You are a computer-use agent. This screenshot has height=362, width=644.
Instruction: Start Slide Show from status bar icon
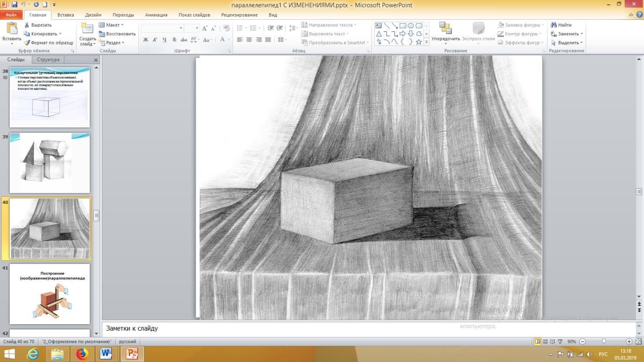pos(560,342)
